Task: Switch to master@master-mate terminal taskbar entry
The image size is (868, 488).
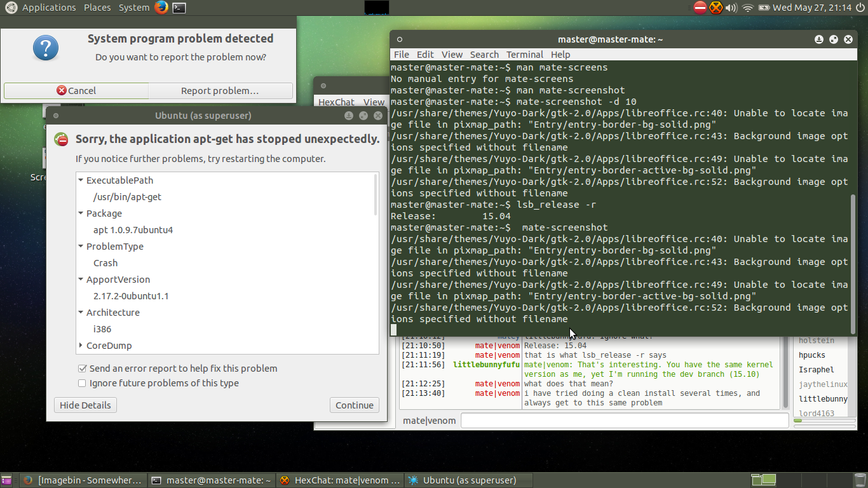Action: 212,480
